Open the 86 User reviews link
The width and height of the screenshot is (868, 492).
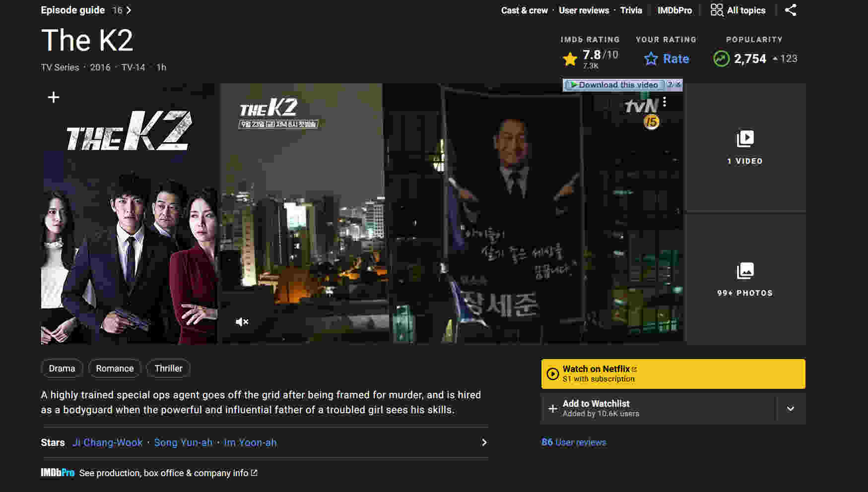574,442
